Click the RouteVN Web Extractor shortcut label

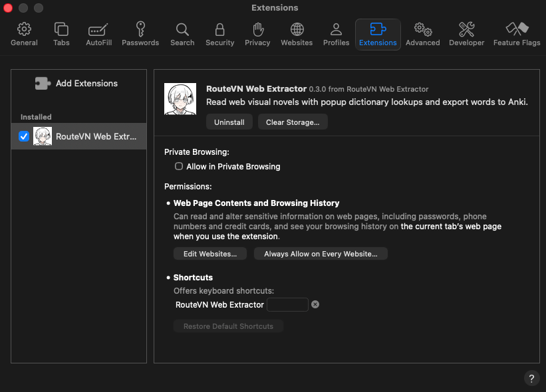click(x=219, y=305)
